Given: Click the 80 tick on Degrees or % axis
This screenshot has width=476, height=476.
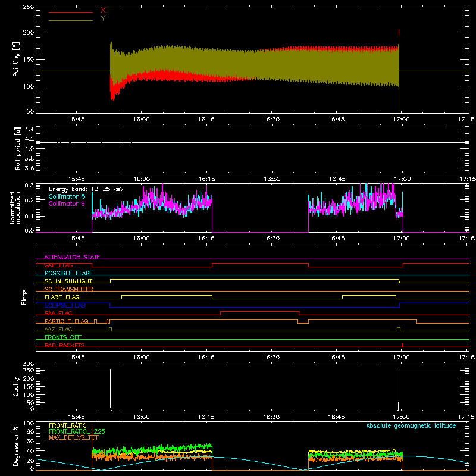Looking at the screenshot, I should (30, 431).
